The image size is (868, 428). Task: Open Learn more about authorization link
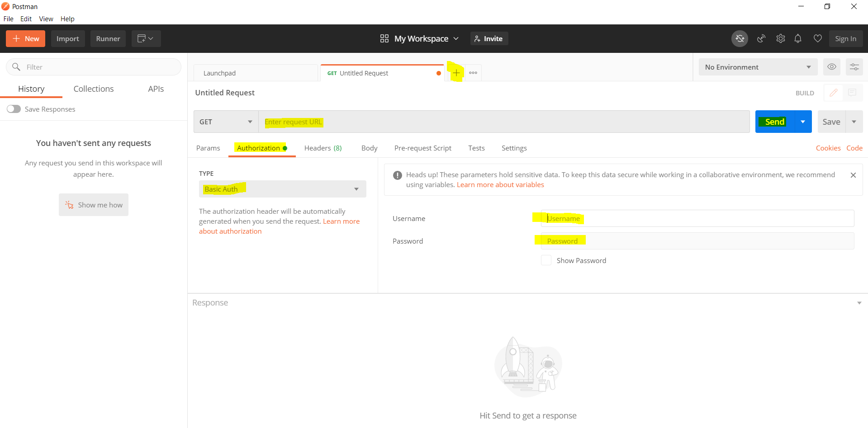tap(280, 226)
